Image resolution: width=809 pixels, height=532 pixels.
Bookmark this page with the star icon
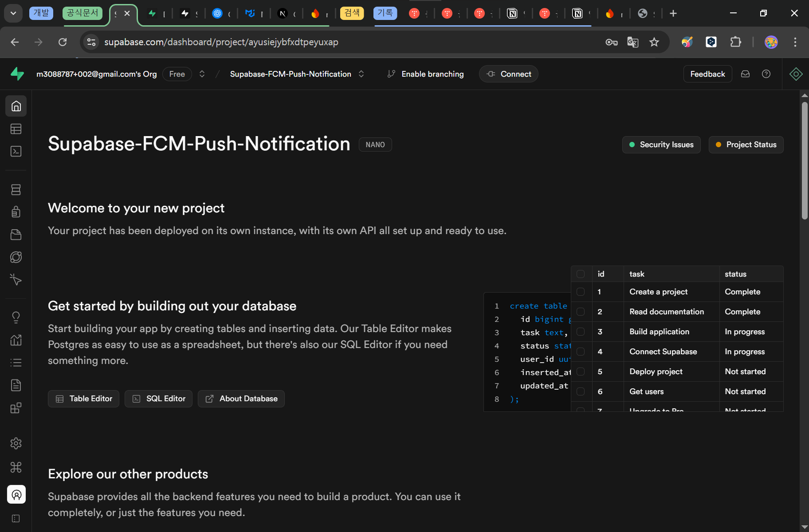pos(654,42)
